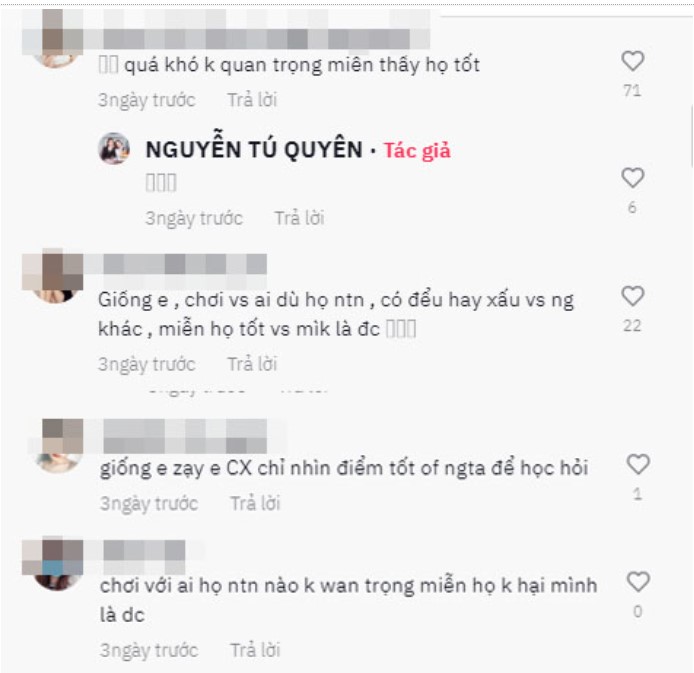Reply to the 'giống e zạy e CX' comment
This screenshot has width=694, height=673.
[255, 504]
